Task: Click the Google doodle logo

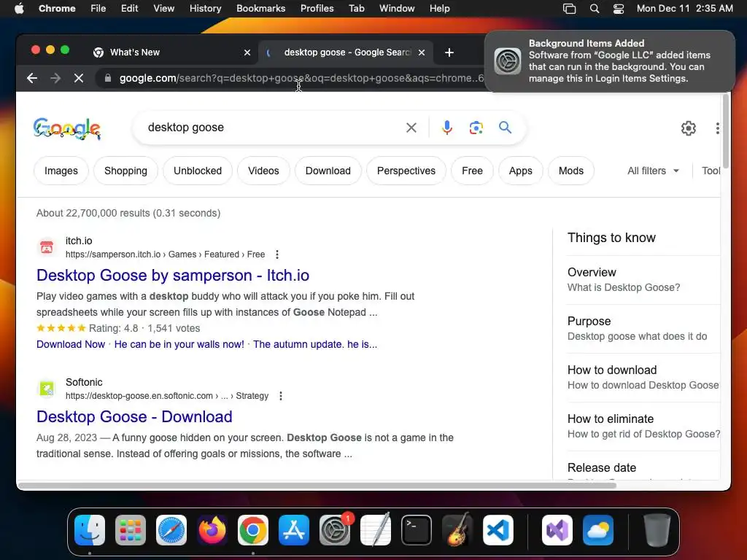Action: point(66,128)
